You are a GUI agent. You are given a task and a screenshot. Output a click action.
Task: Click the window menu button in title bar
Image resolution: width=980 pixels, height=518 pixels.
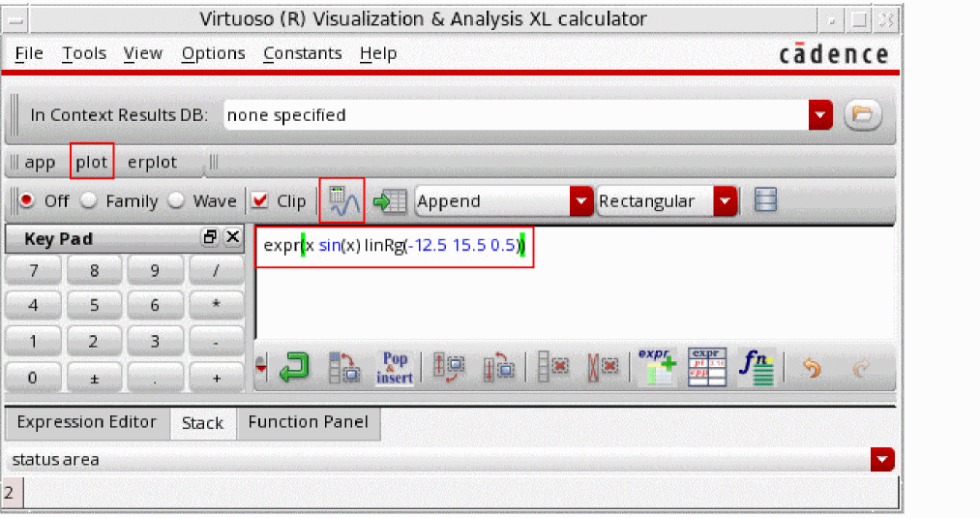16,20
